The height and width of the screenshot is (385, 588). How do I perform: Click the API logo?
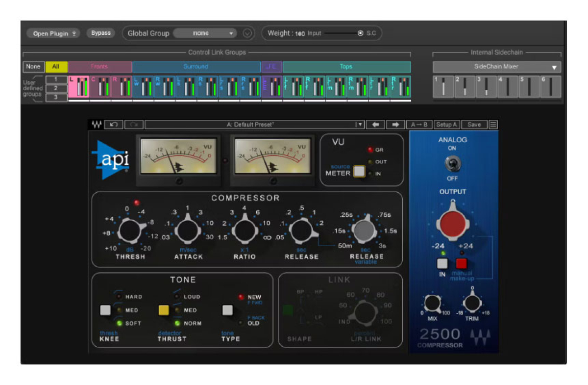tap(111, 160)
